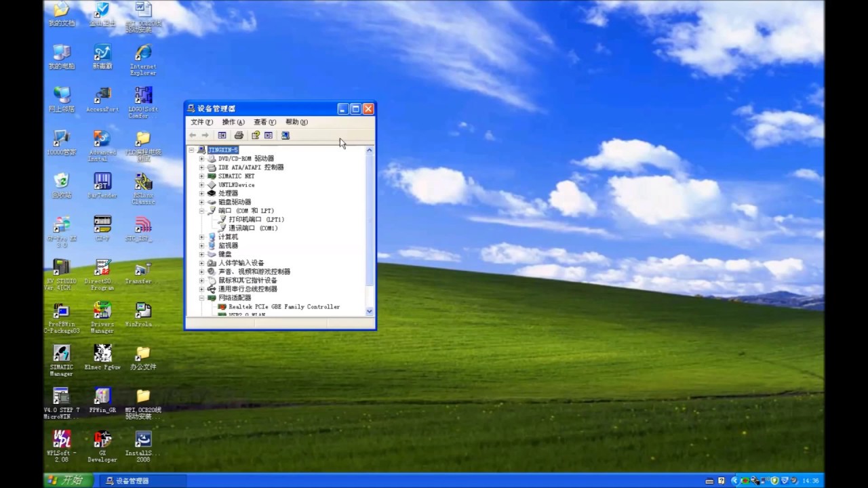This screenshot has width=868, height=488.
Task: Select the 我的电脑 desktop icon
Action: [x=61, y=57]
